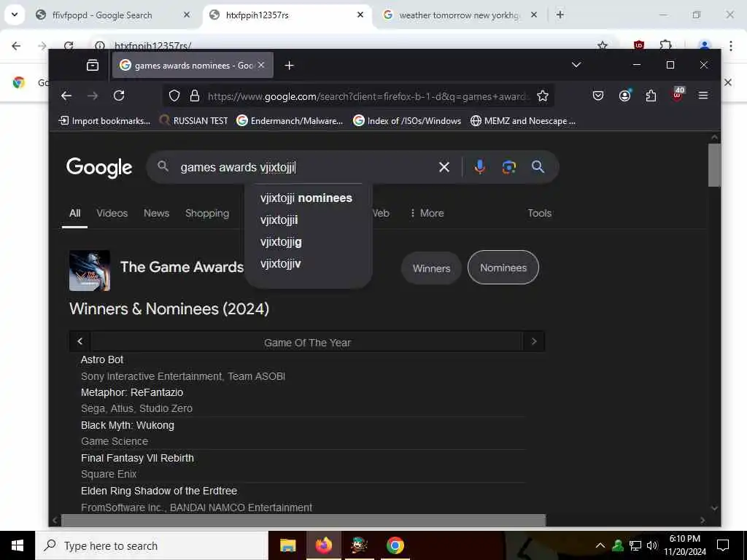Click the blue Google search magnifier button

[538, 167]
